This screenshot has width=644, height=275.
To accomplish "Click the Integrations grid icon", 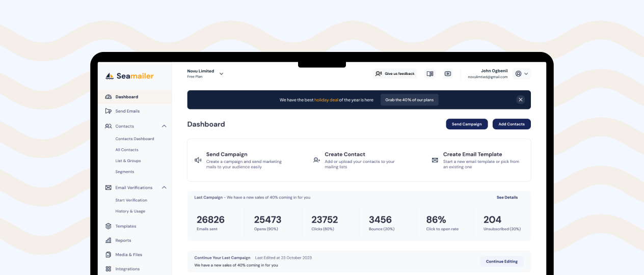I will pos(109,269).
